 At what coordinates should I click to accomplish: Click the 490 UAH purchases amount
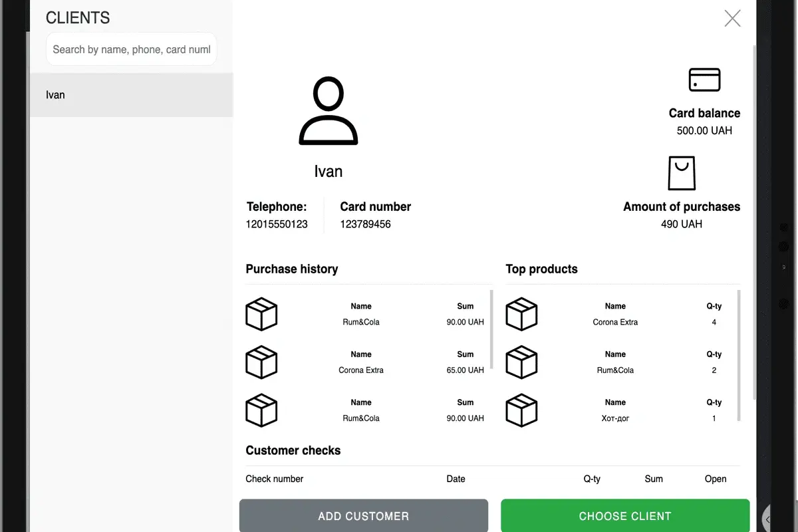click(682, 224)
